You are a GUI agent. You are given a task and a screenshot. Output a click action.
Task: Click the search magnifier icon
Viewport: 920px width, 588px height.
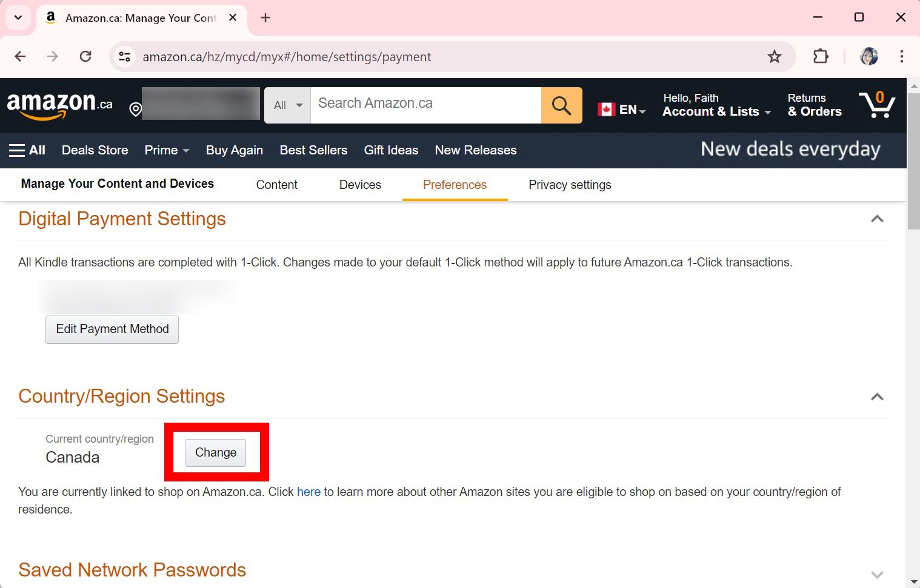pos(561,105)
